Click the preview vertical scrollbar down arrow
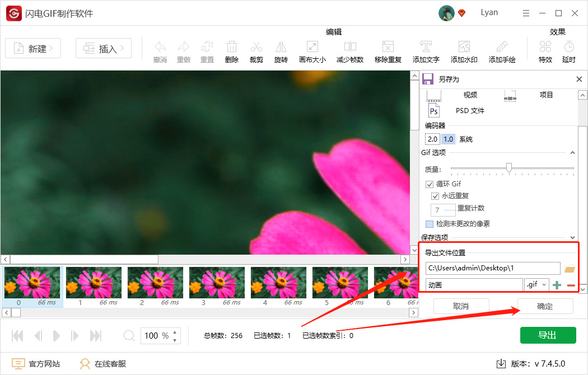 tap(414, 250)
